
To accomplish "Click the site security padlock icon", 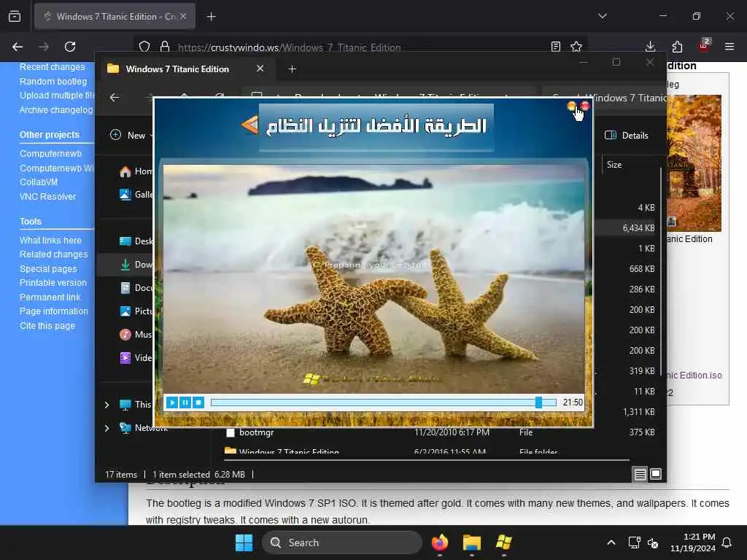I will tap(165, 47).
